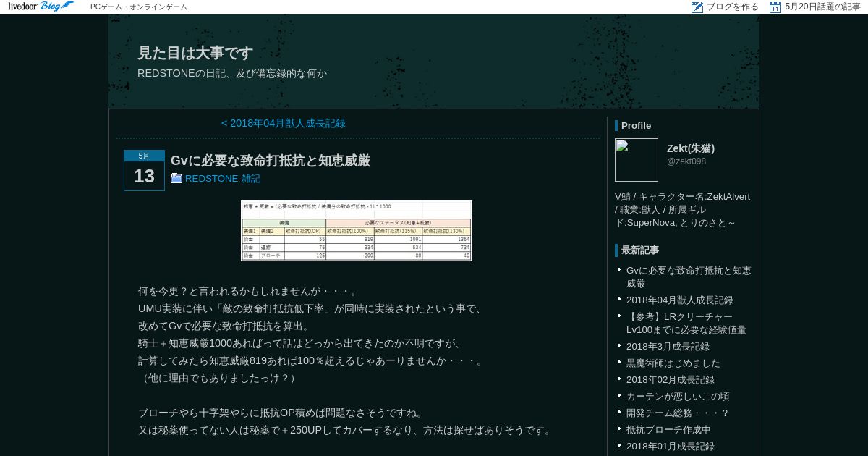The height and width of the screenshot is (456, 868).
Task: Open Zekt(朱猫) profile name
Action: tap(691, 148)
